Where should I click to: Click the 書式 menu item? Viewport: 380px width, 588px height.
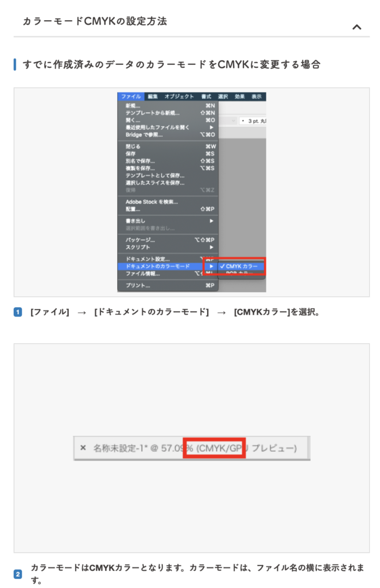click(x=206, y=97)
